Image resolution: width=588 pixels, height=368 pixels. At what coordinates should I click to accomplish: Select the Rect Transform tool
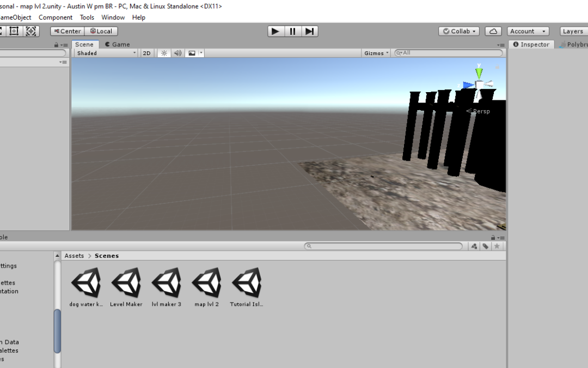coord(14,31)
